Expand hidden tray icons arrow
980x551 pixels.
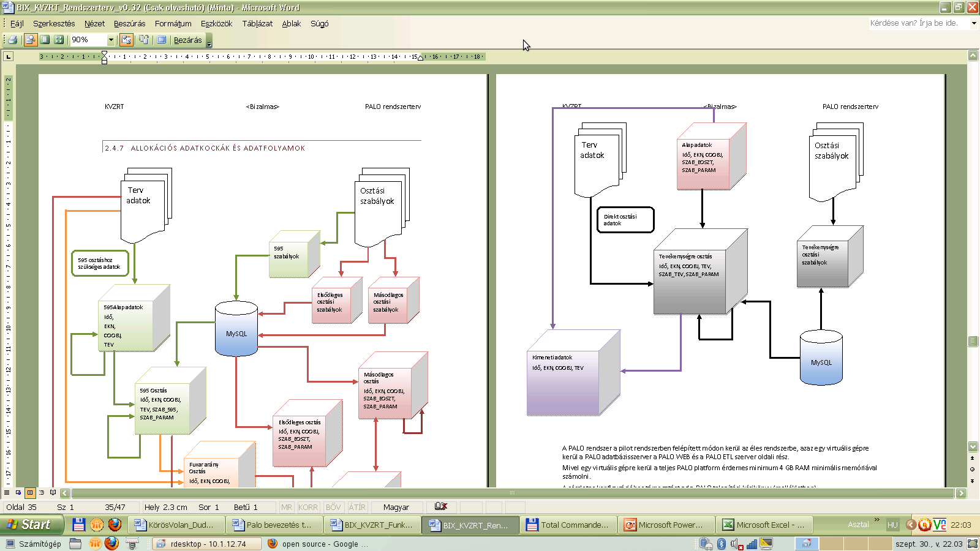[911, 525]
